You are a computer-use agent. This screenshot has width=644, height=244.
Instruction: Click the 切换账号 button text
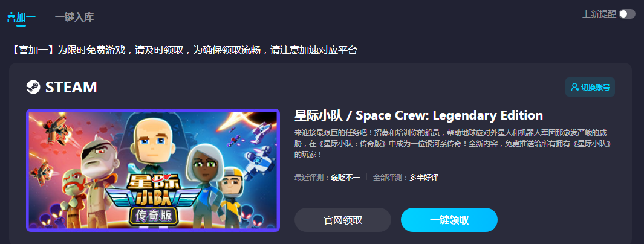tap(595, 87)
